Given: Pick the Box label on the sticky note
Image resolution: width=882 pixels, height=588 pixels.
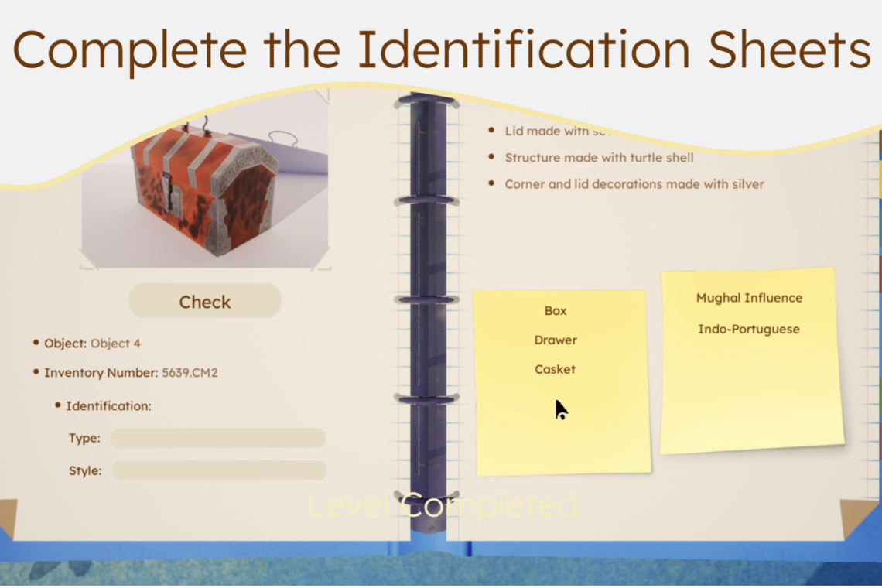Looking at the screenshot, I should (556, 310).
